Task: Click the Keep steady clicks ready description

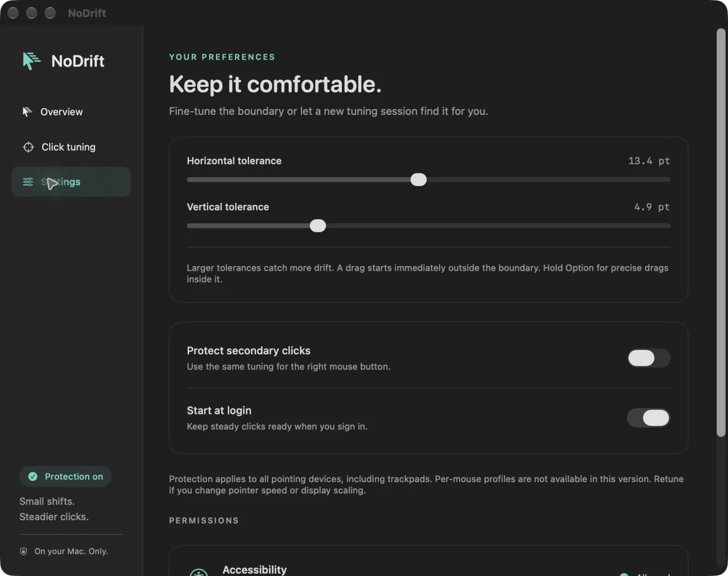Action: (x=278, y=426)
